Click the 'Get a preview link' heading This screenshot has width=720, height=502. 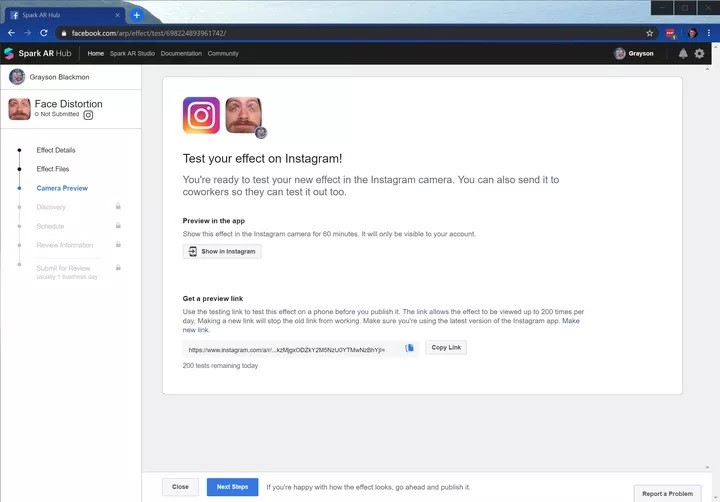tap(213, 299)
